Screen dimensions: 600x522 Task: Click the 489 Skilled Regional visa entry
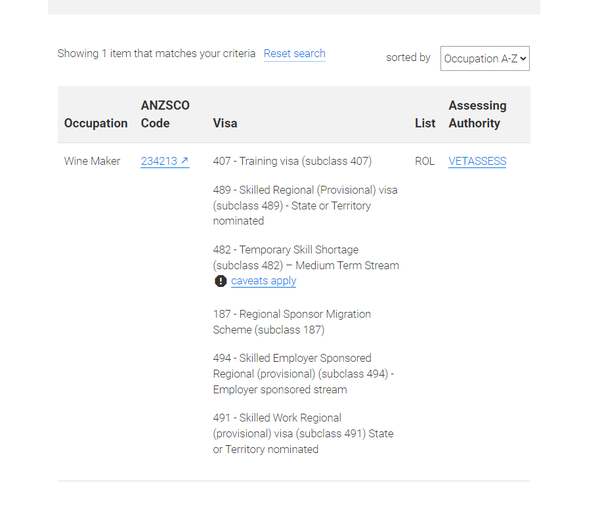tap(305, 206)
